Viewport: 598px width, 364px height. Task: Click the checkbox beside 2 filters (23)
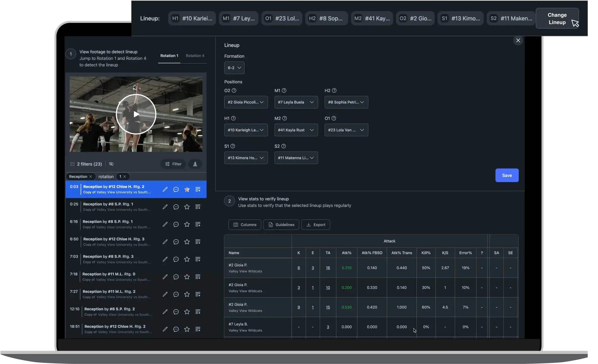click(x=72, y=164)
